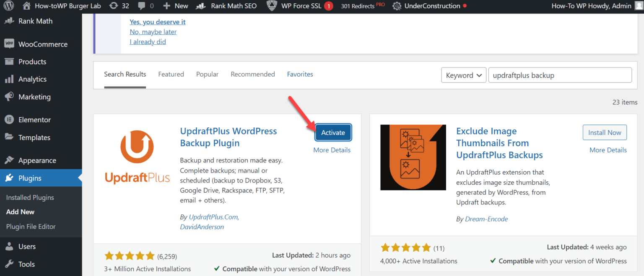
Task: Select the Rank Math SEO toolbar icon
Action: click(x=200, y=6)
